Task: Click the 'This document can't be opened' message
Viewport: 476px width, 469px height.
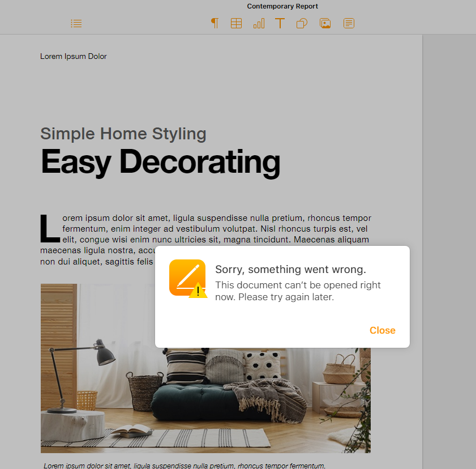Action: (x=298, y=291)
